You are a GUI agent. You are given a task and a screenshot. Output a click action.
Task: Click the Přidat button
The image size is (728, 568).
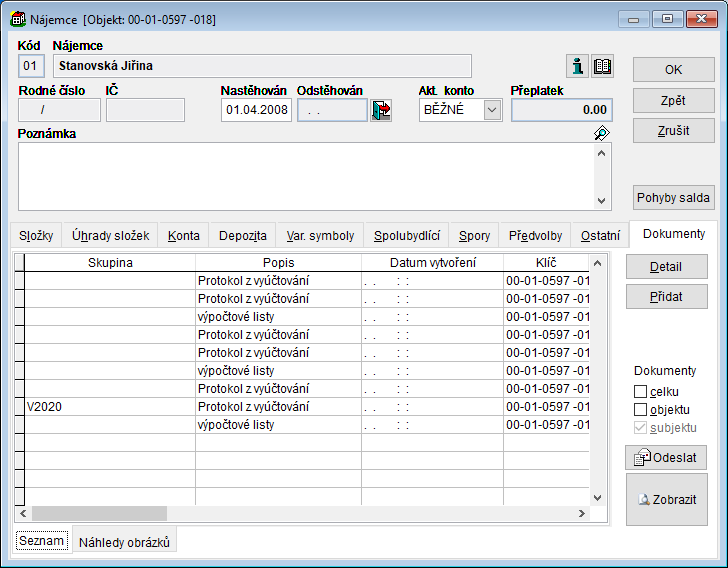(x=666, y=297)
